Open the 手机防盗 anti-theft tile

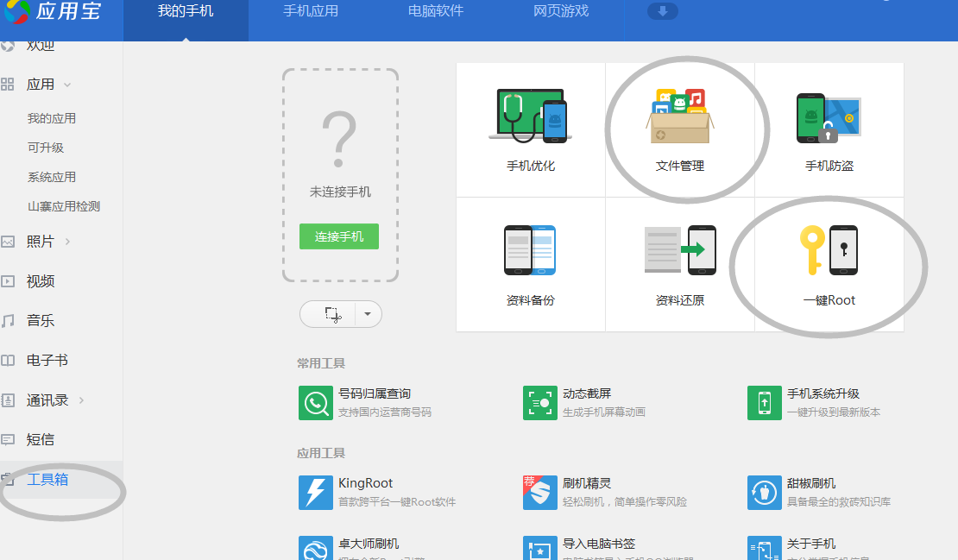tap(829, 129)
